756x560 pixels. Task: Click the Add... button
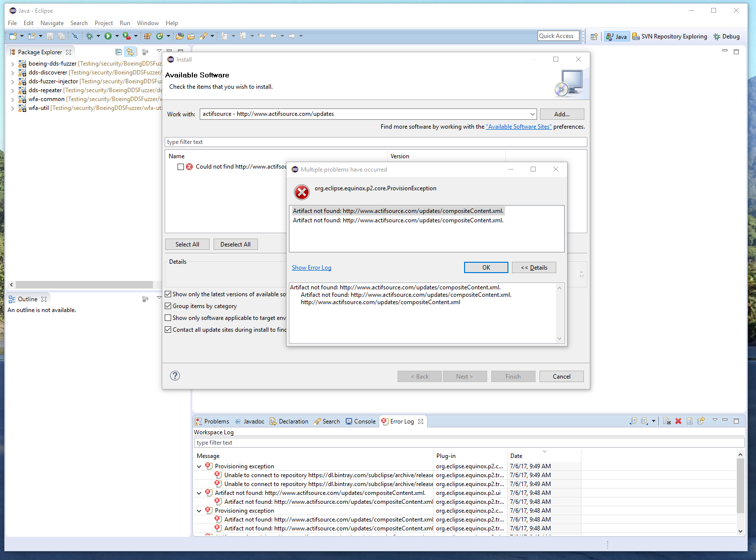562,114
